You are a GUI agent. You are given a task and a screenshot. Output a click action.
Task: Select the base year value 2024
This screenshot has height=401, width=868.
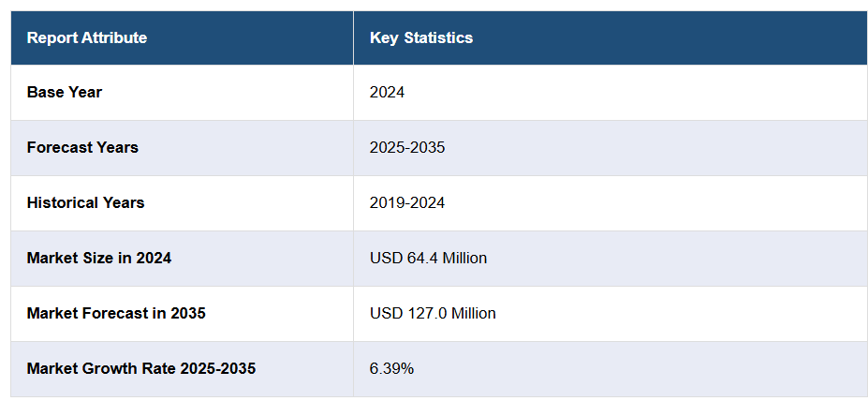coord(387,93)
